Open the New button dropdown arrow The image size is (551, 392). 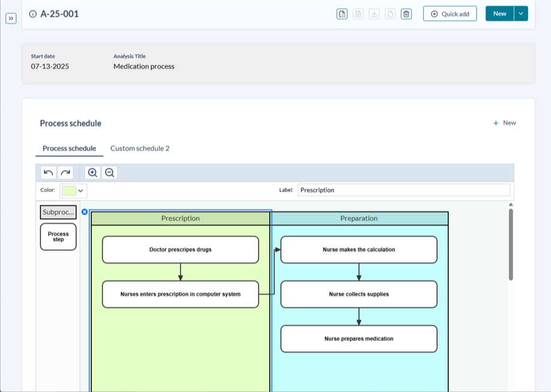coord(521,14)
